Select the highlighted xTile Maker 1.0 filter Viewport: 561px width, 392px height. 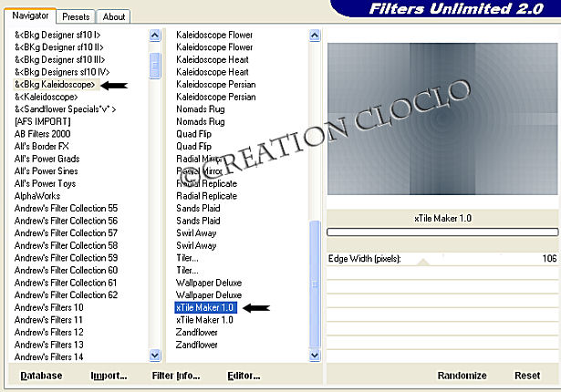click(x=205, y=307)
